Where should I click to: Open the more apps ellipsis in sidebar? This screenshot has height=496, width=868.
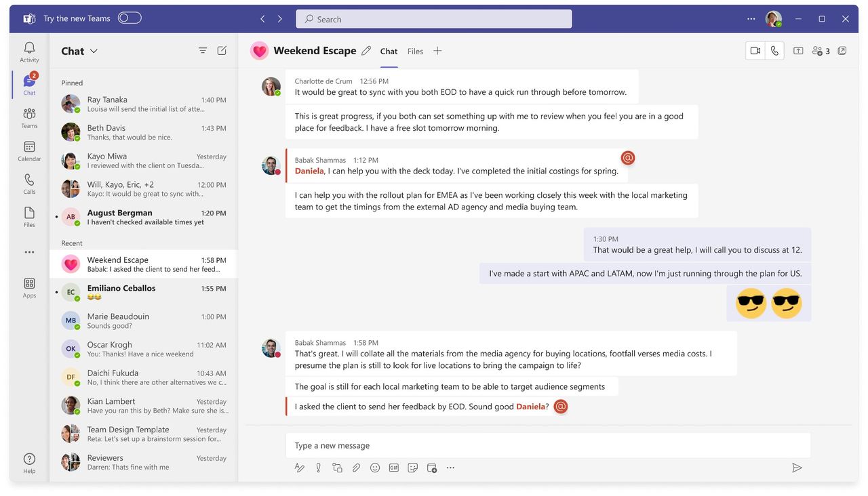coord(29,252)
